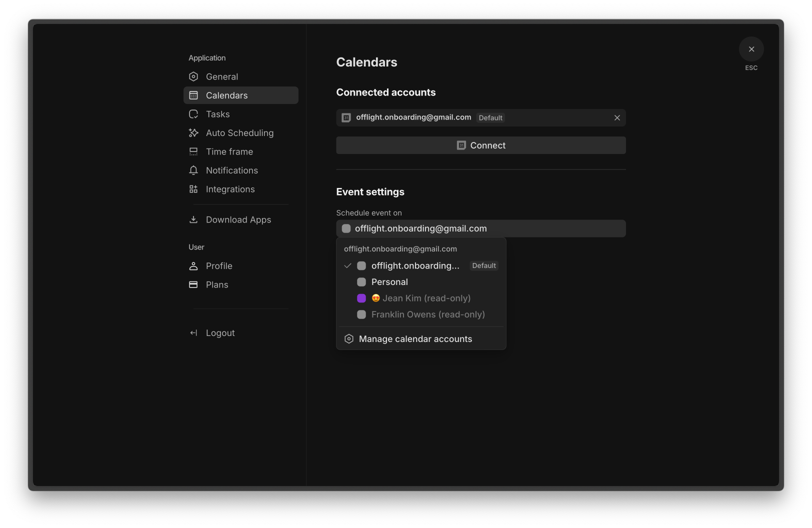Click the Calendars grid icon in sidebar

(x=193, y=95)
